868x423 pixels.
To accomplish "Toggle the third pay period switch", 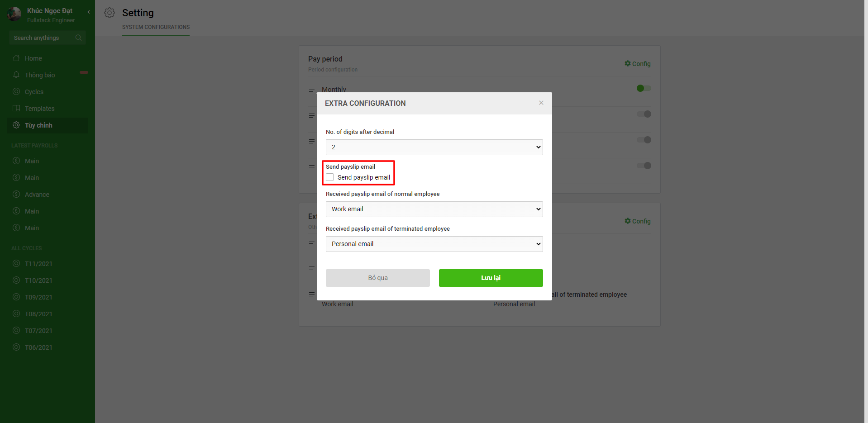I will click(644, 140).
